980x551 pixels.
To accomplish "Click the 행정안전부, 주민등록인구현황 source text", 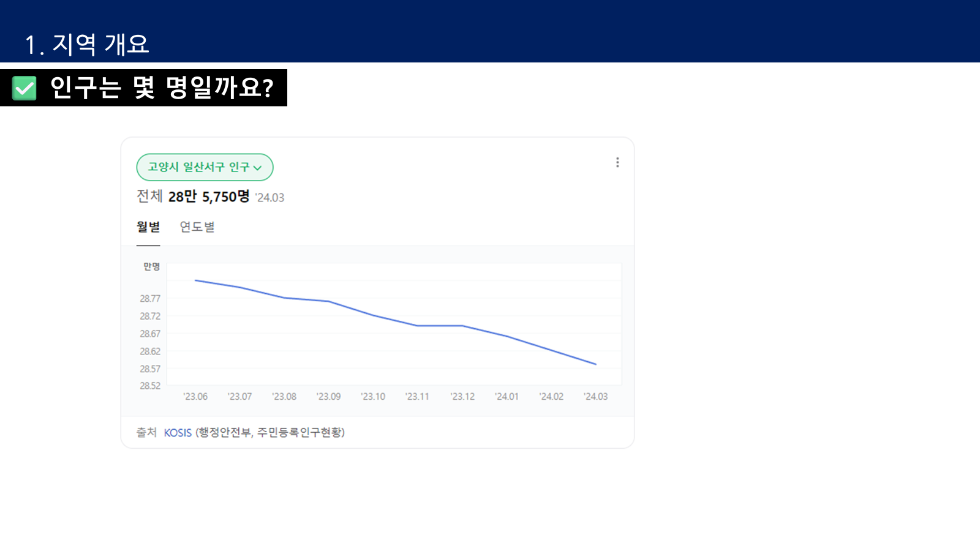I will coord(270,433).
